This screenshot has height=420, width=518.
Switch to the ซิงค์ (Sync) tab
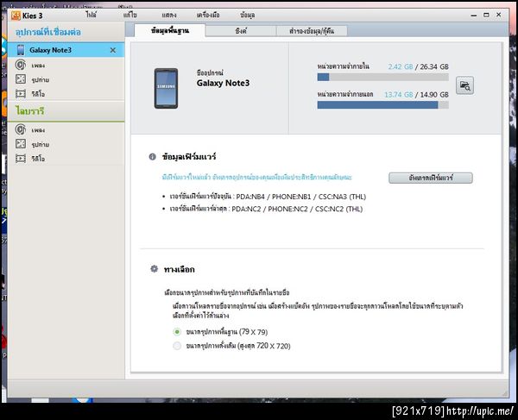pos(241,31)
